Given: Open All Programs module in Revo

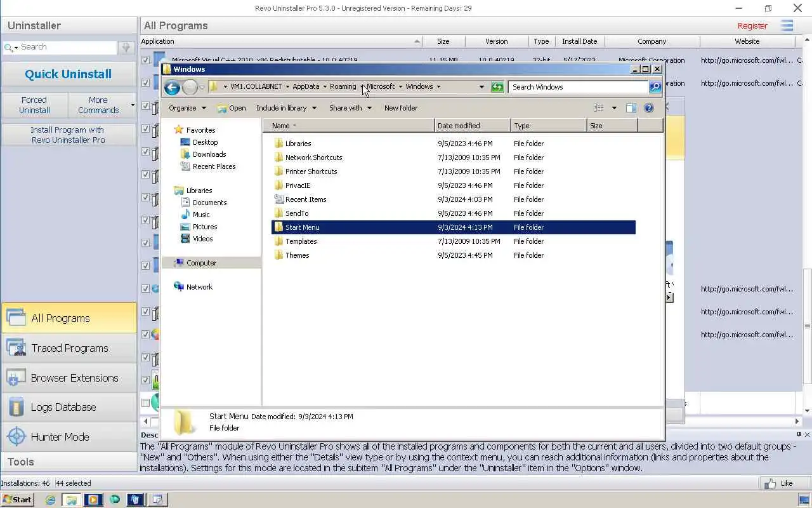Looking at the screenshot, I should [69, 318].
